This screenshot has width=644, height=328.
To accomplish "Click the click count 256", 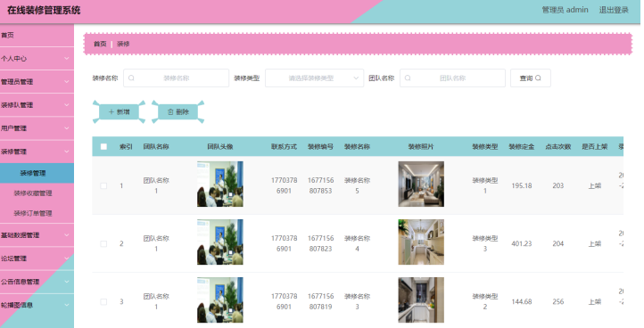I will 558,302.
